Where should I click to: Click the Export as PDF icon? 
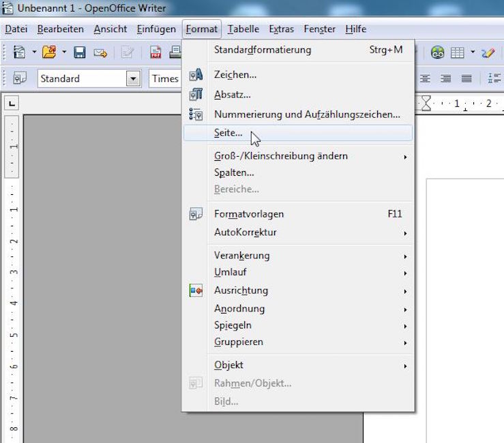point(155,52)
